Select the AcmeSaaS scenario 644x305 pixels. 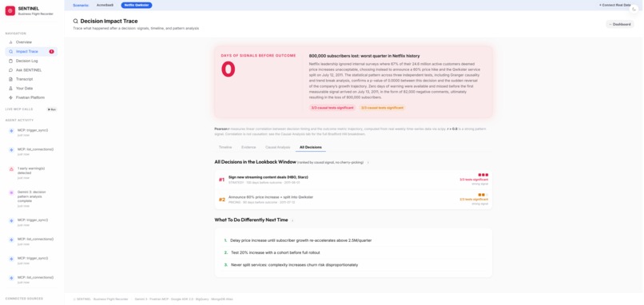click(x=105, y=5)
